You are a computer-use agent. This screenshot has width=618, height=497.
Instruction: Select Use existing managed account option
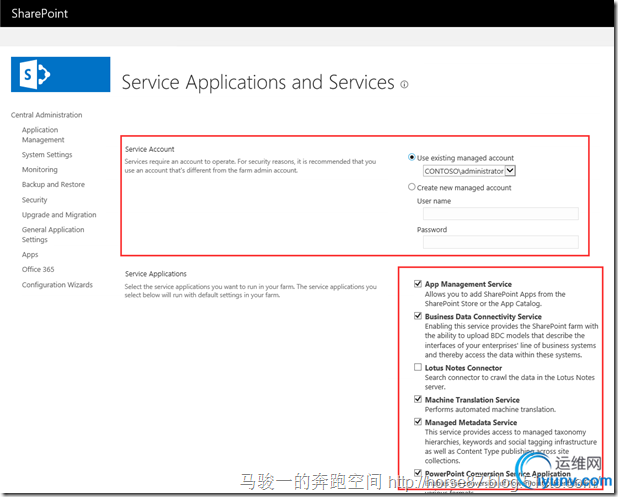pos(412,157)
